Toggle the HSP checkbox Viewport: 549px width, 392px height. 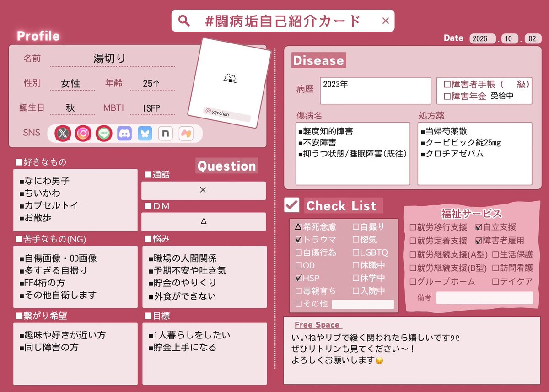pos(298,278)
